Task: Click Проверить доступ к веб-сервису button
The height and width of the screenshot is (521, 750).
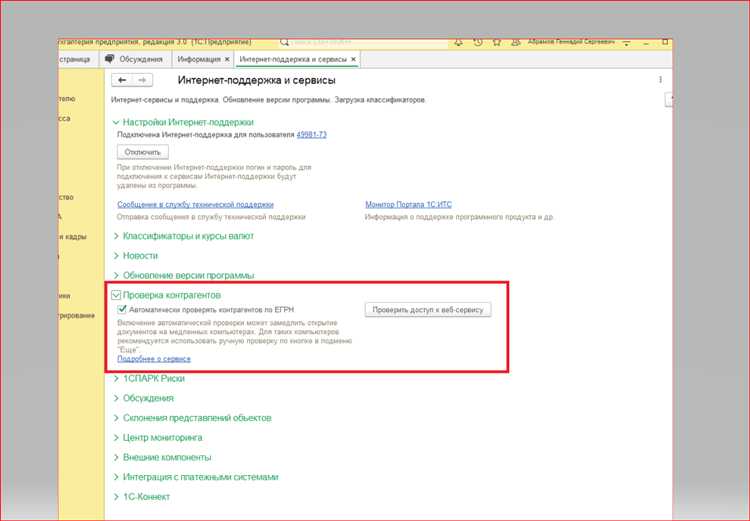Action: pyautogui.click(x=427, y=310)
